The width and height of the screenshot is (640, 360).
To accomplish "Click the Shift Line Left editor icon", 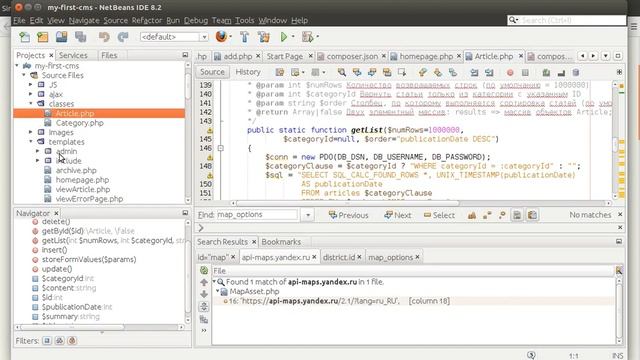I will point(474,73).
